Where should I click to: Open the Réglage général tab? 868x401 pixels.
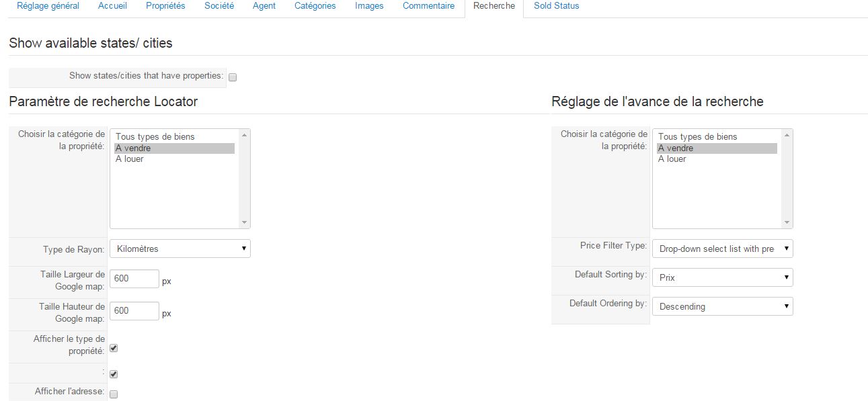click(x=48, y=6)
